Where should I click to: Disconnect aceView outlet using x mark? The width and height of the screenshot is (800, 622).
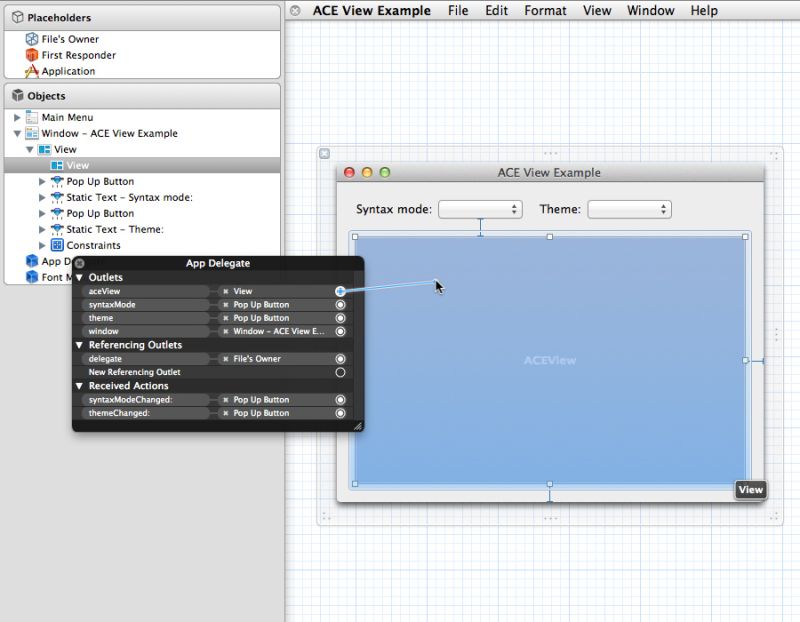pyautogui.click(x=226, y=291)
